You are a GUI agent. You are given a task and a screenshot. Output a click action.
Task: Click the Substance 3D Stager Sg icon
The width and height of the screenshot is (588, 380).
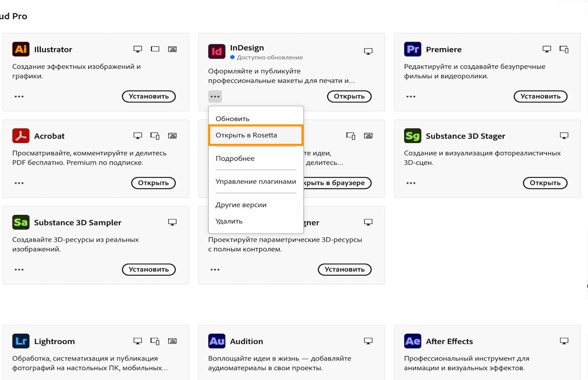tap(413, 136)
